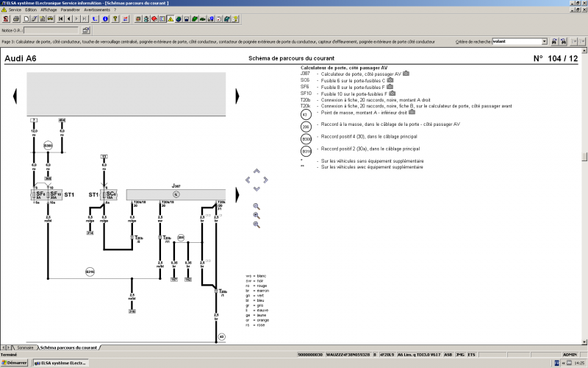Click the yellow question mark help icon
Screen dimensions: 588x368
click(115, 19)
